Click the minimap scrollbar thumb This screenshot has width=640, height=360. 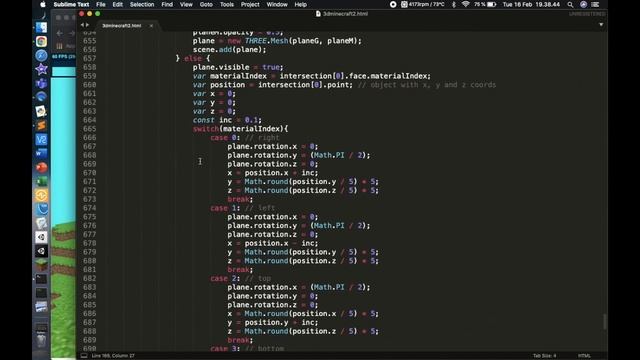604,322
